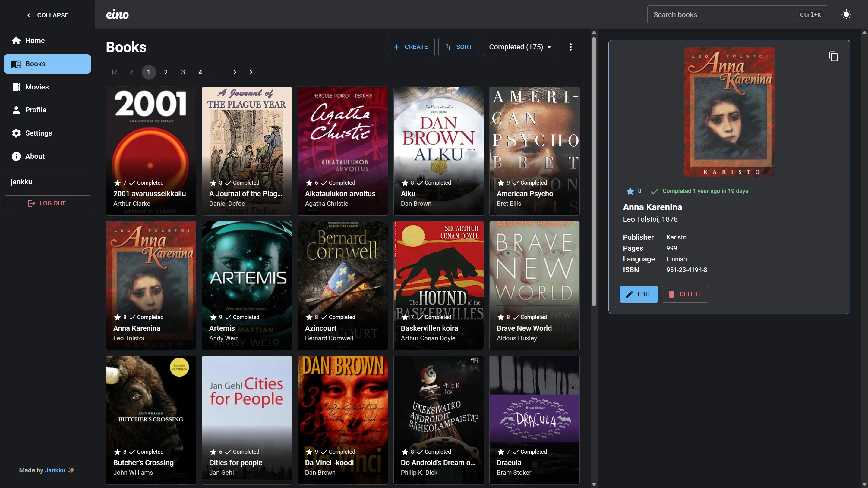This screenshot has width=868, height=488.
Task: Open Profile in the sidebar
Action: [47, 110]
